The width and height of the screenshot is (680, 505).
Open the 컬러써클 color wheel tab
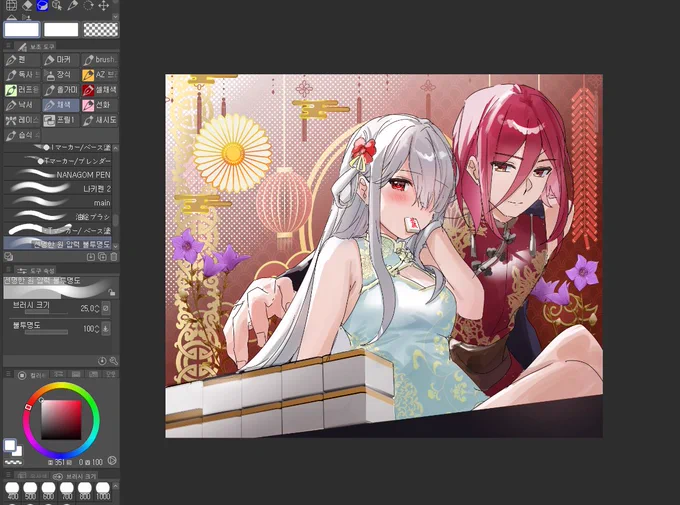pyautogui.click(x=33, y=375)
